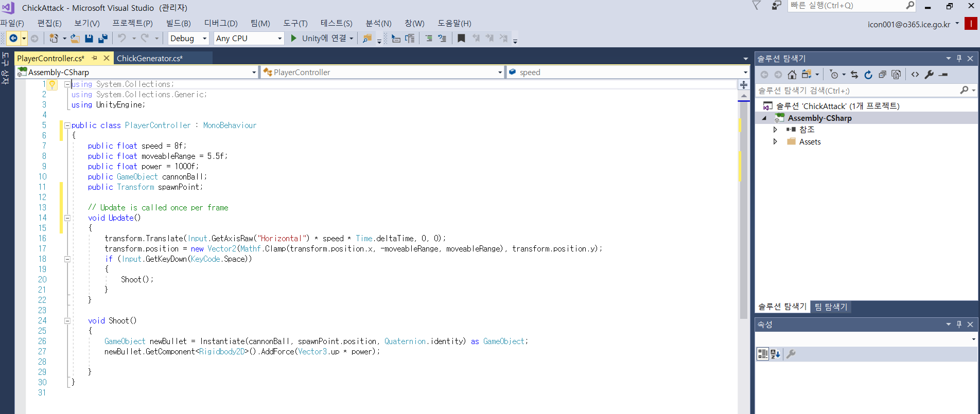Open the Unity attach button dropdown arrow

(x=352, y=39)
